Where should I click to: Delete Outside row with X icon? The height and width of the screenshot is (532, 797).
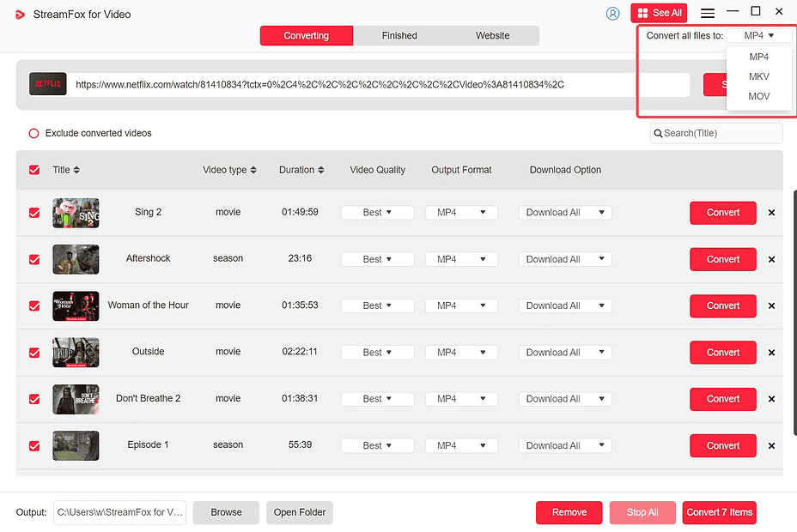pos(771,353)
